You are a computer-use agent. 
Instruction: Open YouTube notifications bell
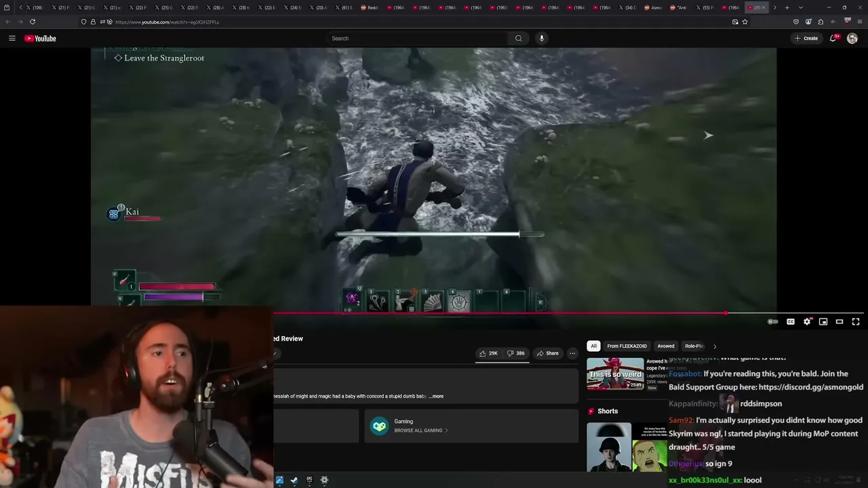tap(833, 39)
